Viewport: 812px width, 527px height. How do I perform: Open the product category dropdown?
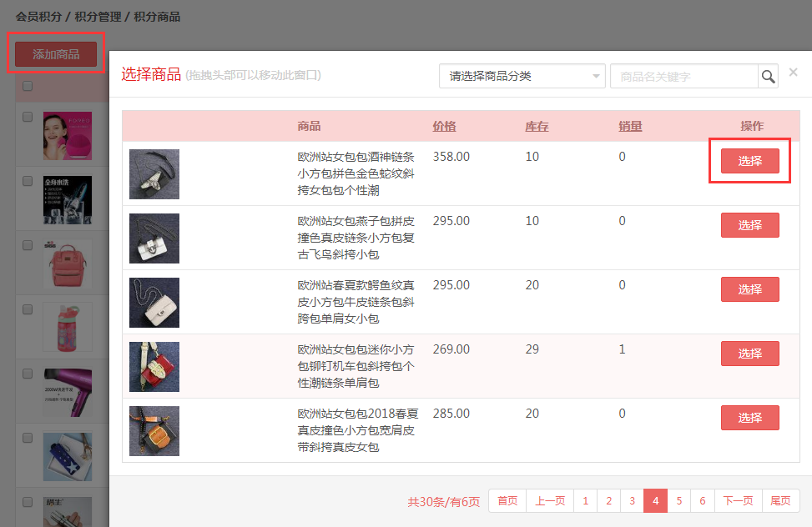coord(522,77)
